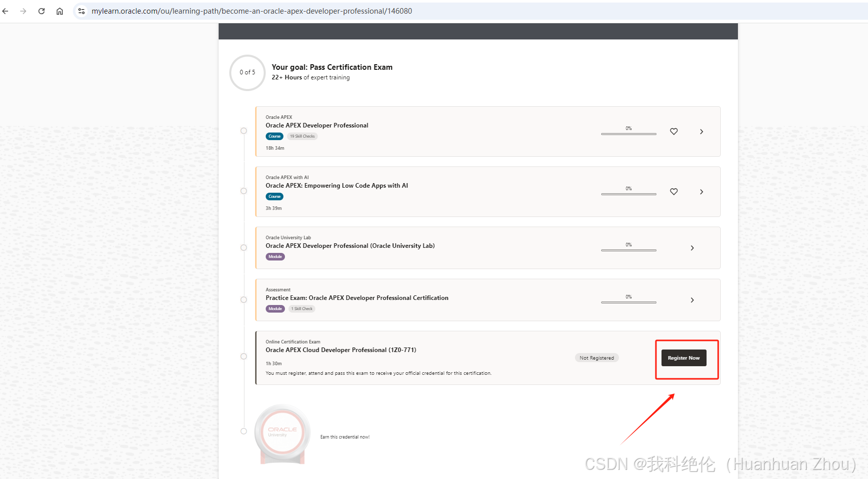Viewport: 868px width, 479px height.
Task: Expand Oracle APEX Developer Professional course chevron
Action: point(701,132)
